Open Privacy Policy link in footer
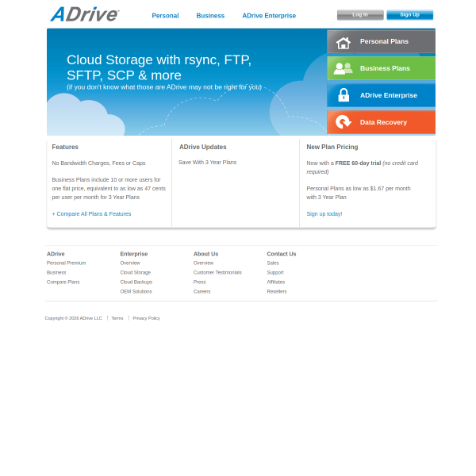Viewport: 476px width, 476px height. pos(146,318)
